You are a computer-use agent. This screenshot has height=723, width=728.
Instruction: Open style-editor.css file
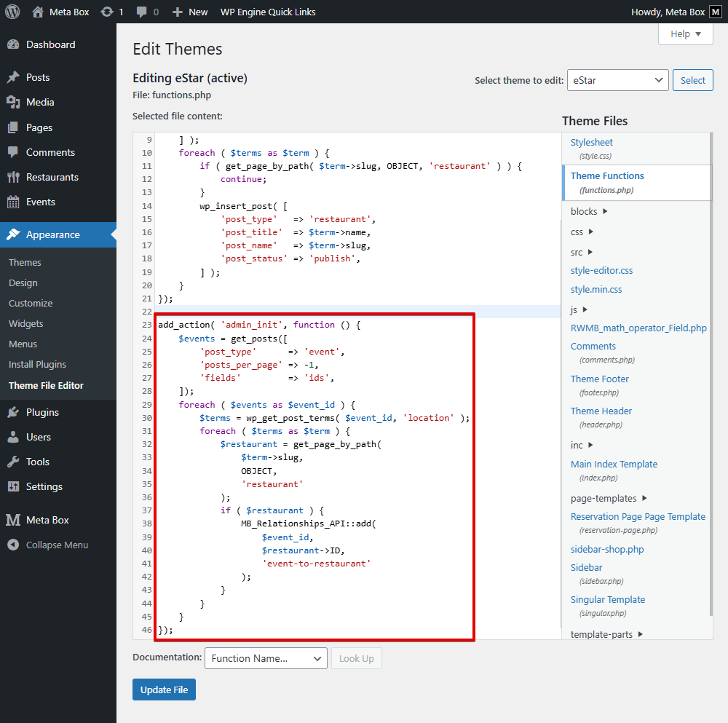(602, 271)
